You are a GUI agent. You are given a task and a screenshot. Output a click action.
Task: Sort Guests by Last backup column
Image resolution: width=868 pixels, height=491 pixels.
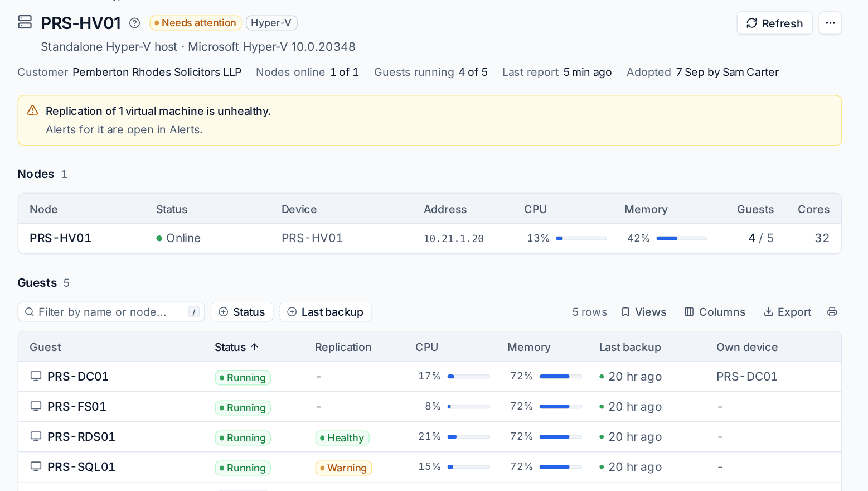(630, 347)
